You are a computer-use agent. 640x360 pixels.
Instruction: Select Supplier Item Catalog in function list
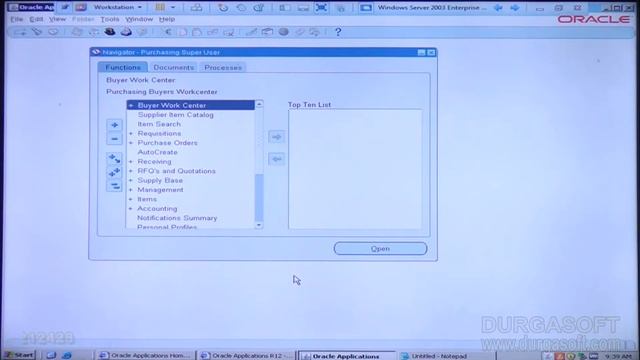[176, 115]
